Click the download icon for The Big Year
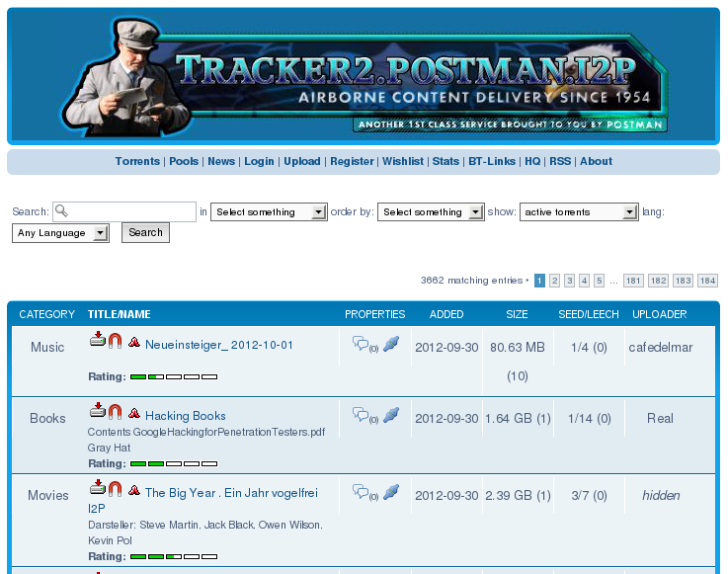The image size is (728, 574). click(97, 487)
